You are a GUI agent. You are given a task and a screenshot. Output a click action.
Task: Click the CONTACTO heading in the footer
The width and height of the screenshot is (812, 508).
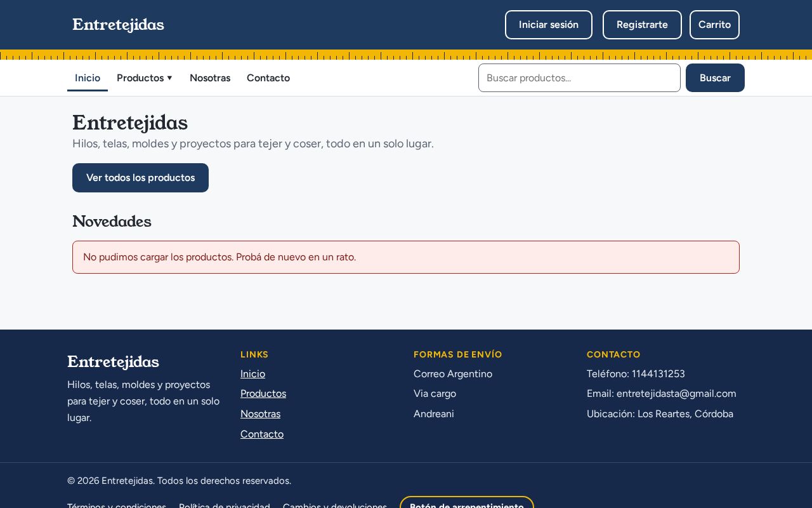tap(613, 354)
